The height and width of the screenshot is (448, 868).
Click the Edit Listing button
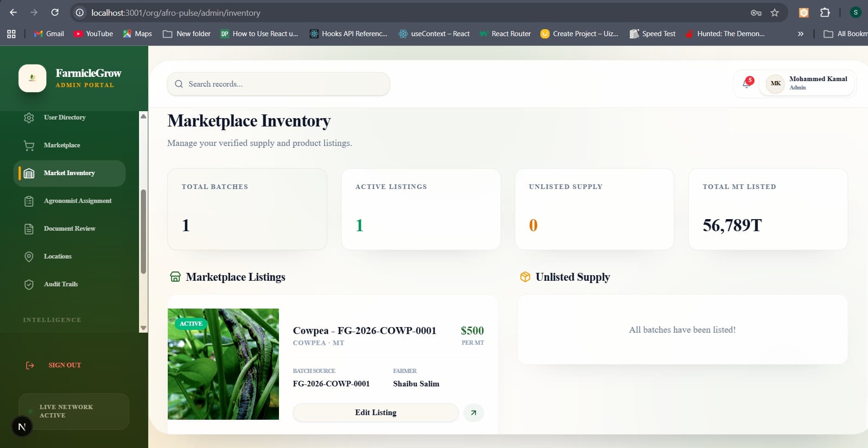[x=375, y=413]
